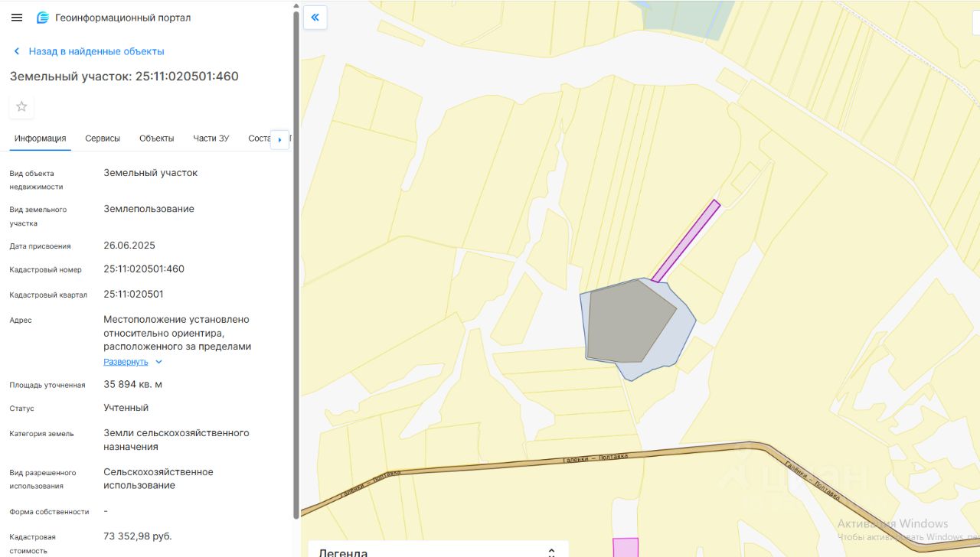Click the Геоинформационный портал logo icon

pos(43,18)
